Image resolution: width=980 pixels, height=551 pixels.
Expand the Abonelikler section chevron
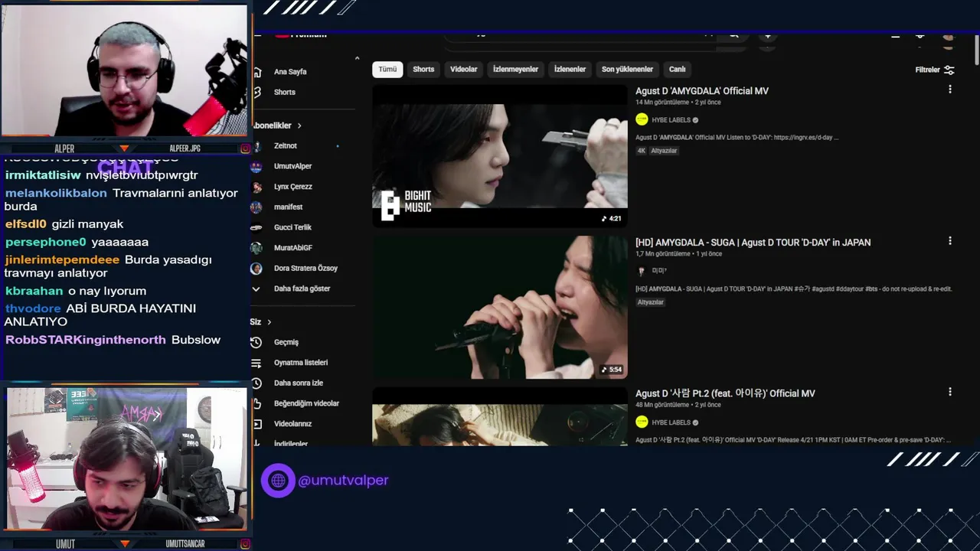[299, 126]
